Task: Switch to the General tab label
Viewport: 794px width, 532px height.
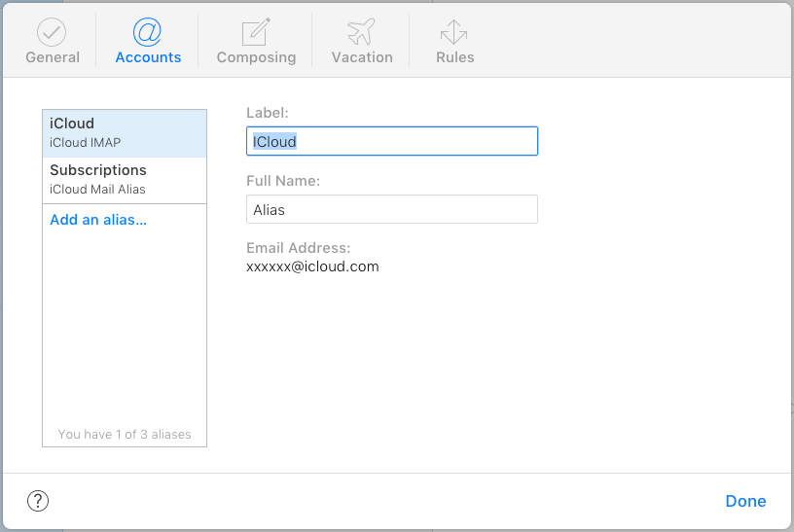Action: pos(53,57)
